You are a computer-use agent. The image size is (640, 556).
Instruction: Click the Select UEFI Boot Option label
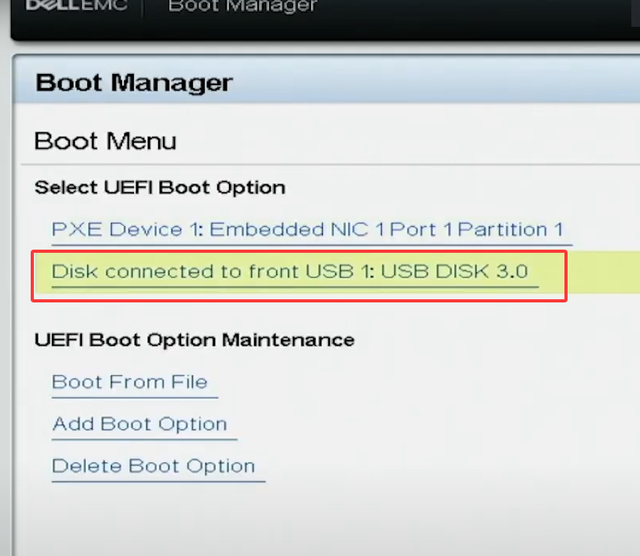coord(160,188)
